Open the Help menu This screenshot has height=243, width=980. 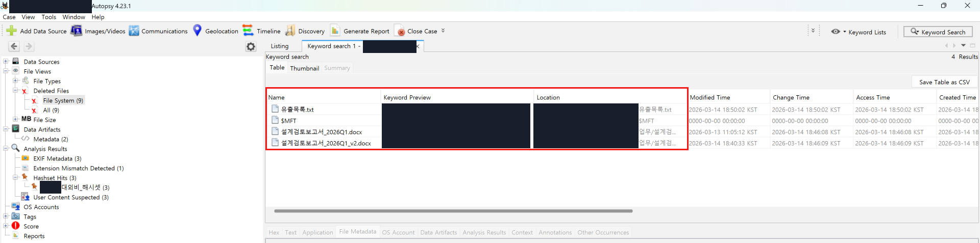click(98, 17)
